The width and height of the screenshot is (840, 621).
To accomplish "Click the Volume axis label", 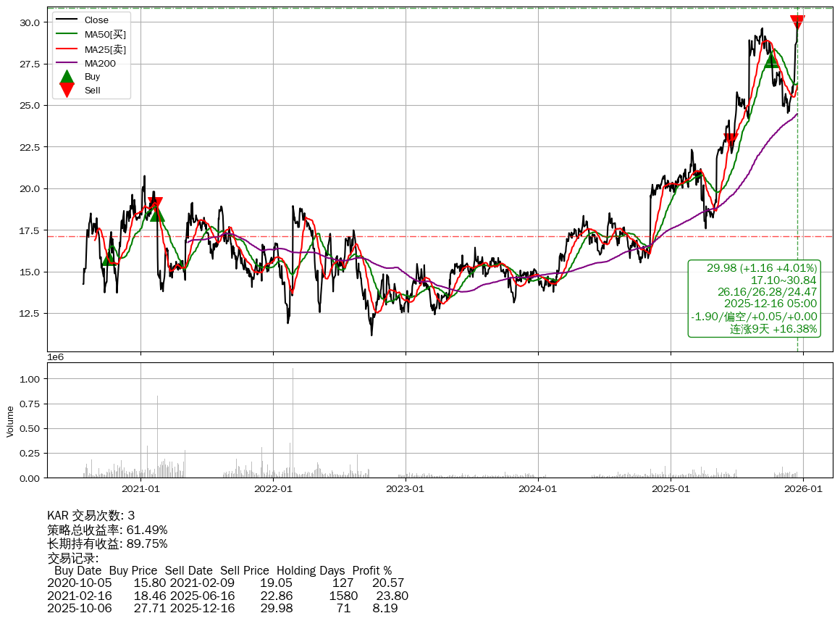I will coord(10,421).
